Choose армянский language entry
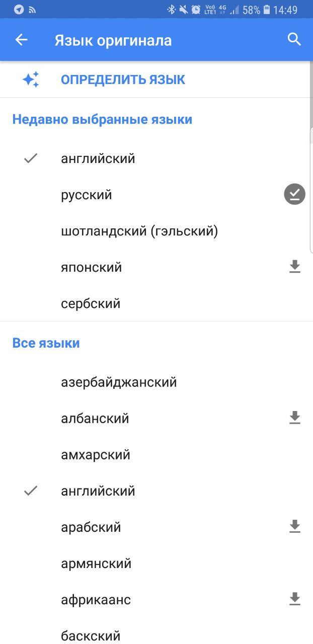313x644 pixels. [96, 563]
